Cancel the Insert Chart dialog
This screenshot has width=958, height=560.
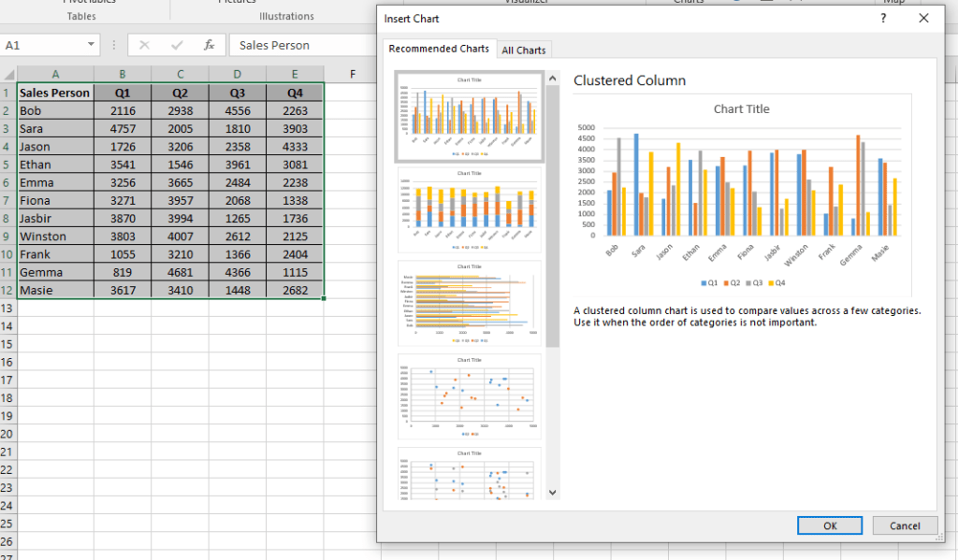click(x=905, y=525)
